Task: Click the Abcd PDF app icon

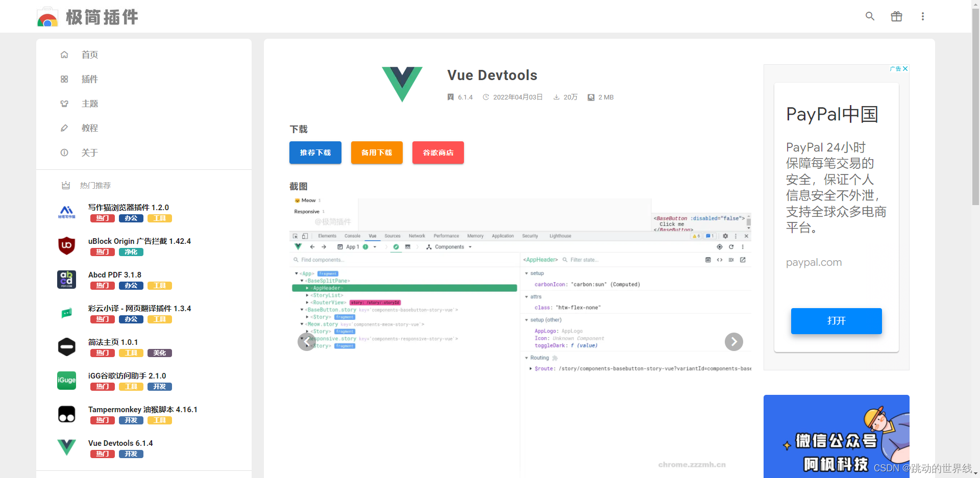Action: click(66, 280)
